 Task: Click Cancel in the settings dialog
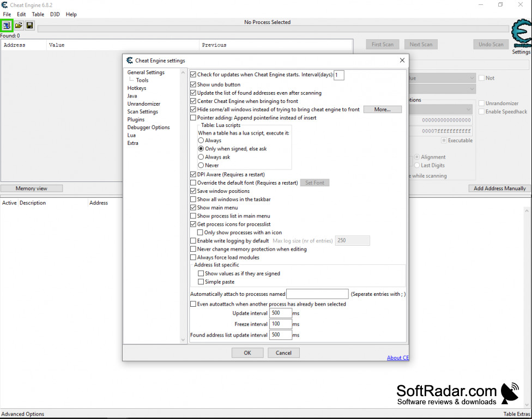tap(283, 353)
